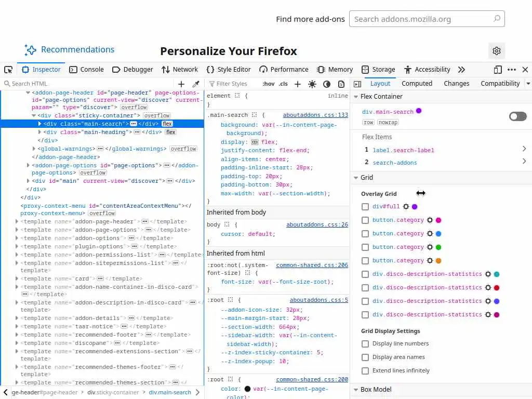
Task: Open the aboutaddons.css:26 source link
Action: coord(317,224)
